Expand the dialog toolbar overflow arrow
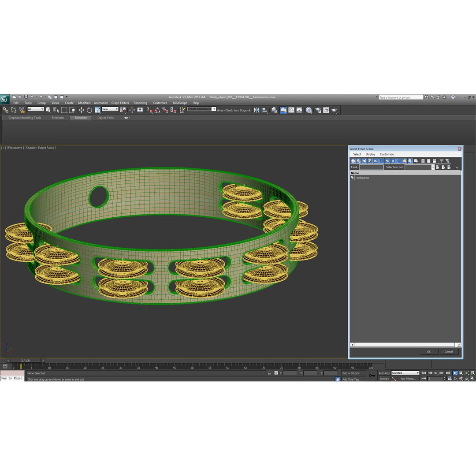476x476 pixels. point(457,167)
